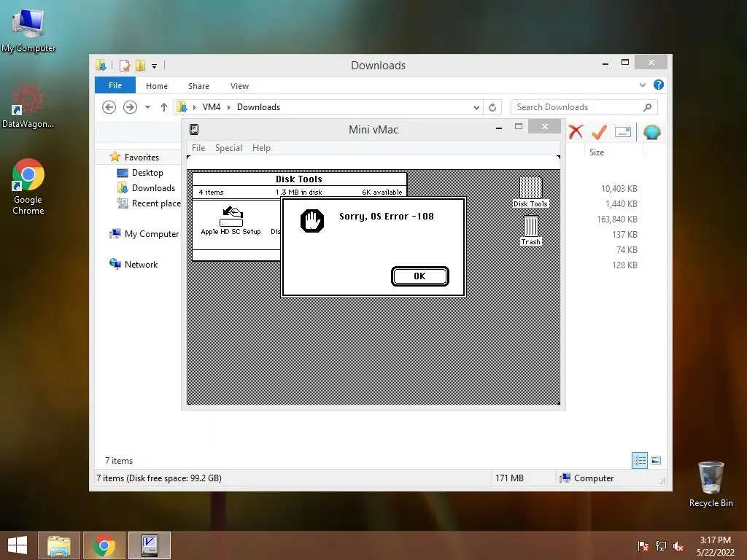Screen dimensions: 747x560
Task: Switch to large icons view layout
Action: tap(656, 460)
